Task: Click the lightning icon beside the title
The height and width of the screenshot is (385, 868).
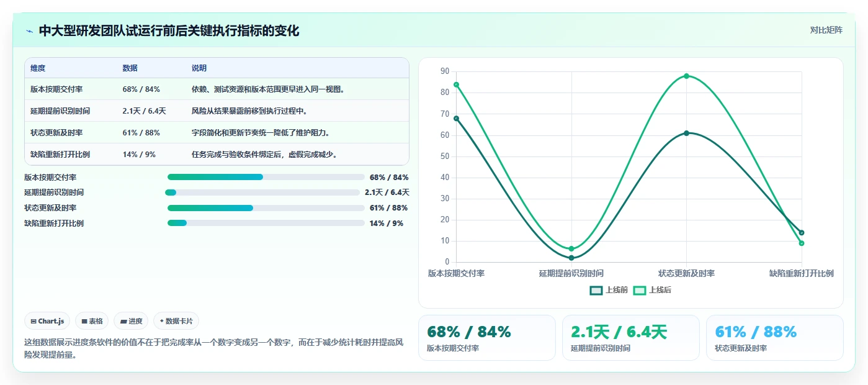Action: click(x=30, y=31)
